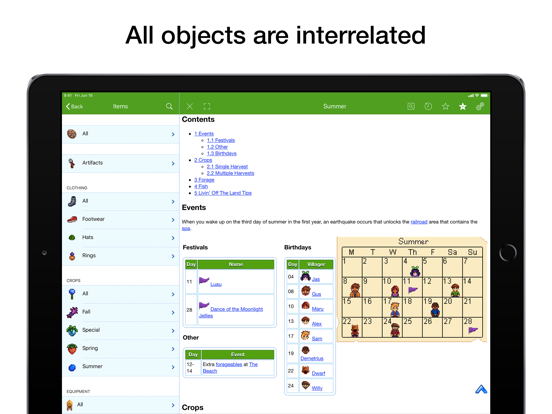
Task: Open Maru villager link
Action: [318, 309]
